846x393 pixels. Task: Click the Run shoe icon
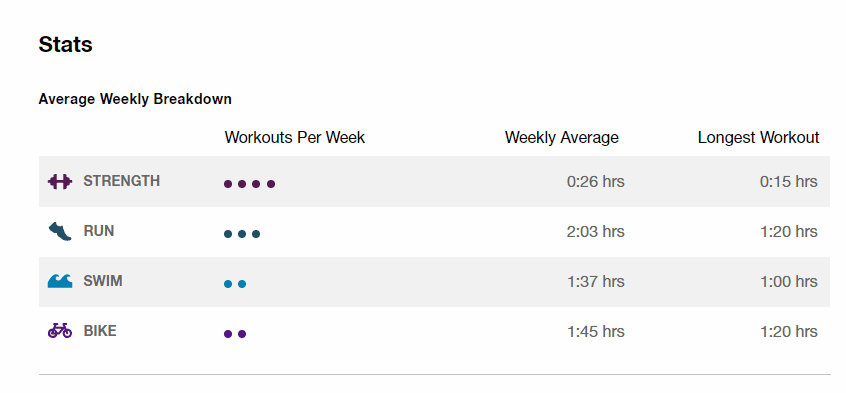tap(60, 232)
